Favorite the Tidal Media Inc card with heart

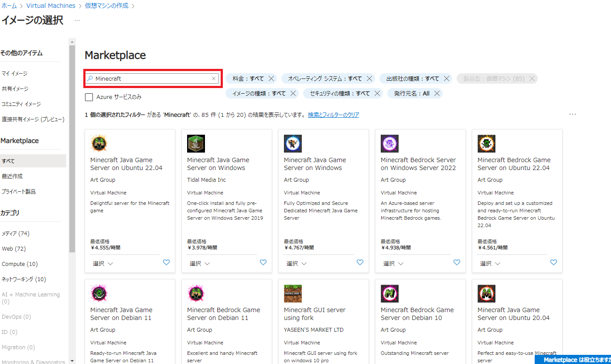(263, 262)
